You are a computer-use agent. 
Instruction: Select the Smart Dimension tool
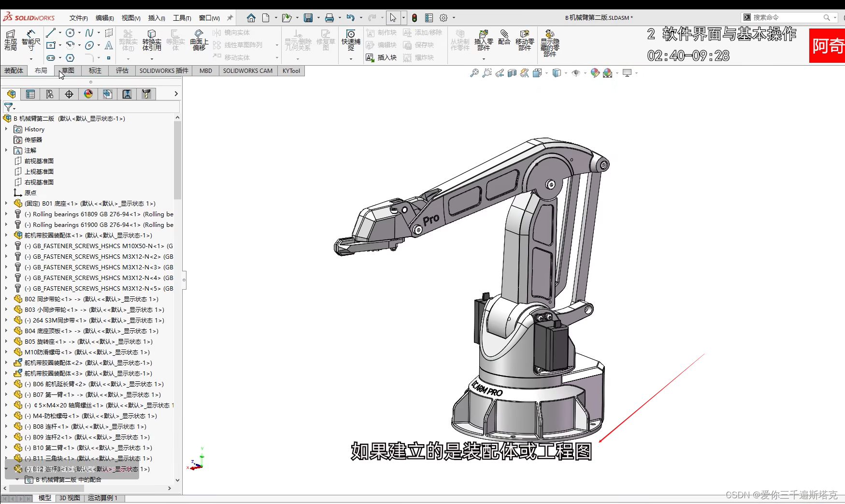31,40
